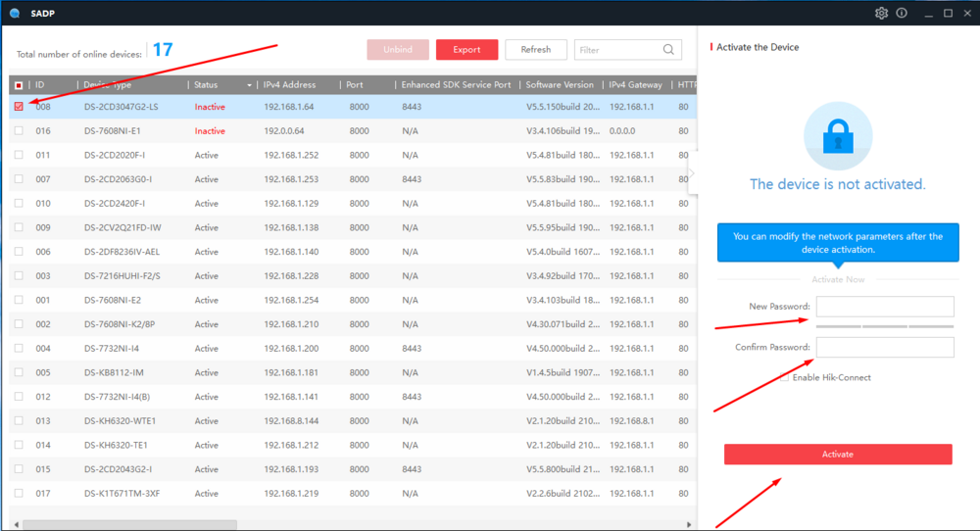Sort by IPv4 Address column header
This screenshot has width=980, height=531.
[289, 85]
